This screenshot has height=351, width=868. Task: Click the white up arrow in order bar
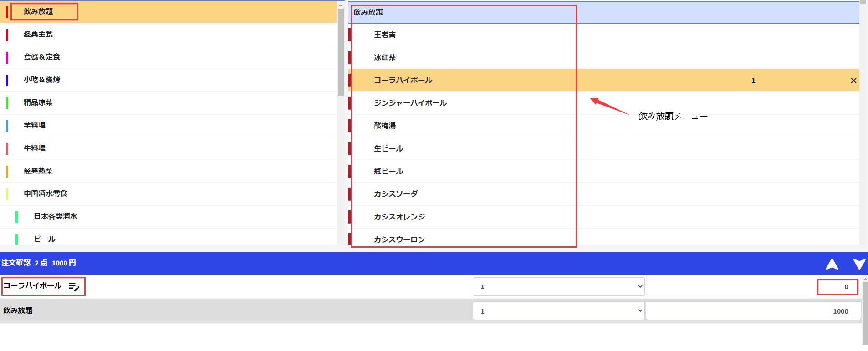832,264
